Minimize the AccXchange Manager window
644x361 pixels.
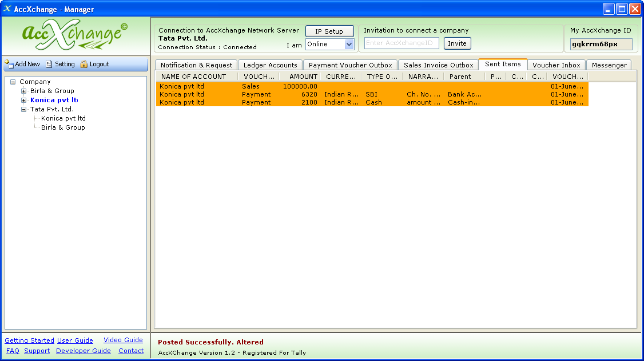tap(609, 9)
